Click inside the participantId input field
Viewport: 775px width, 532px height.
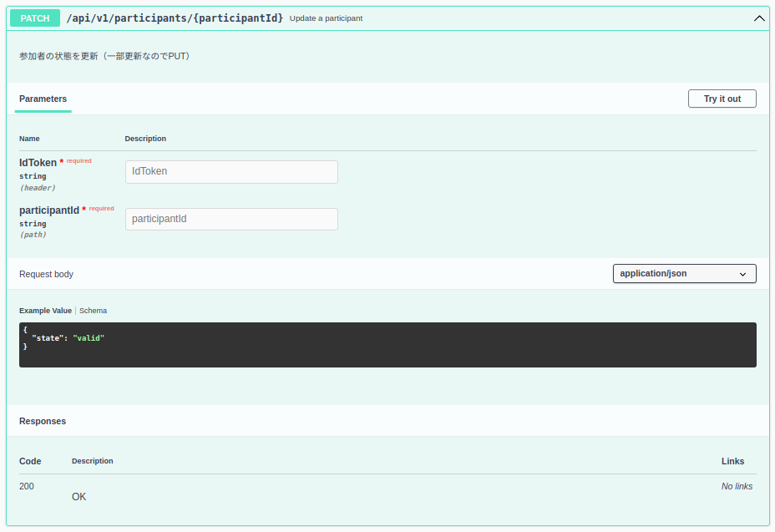231,219
